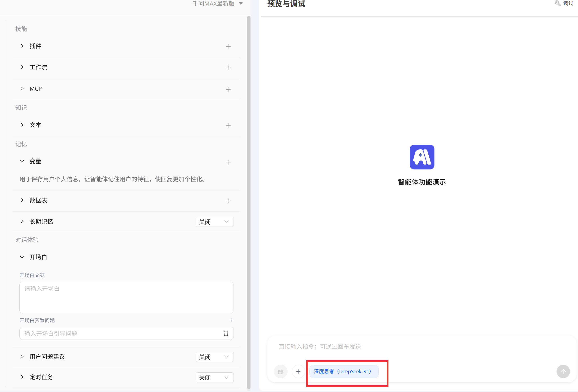Click the opening text 开场白文案 input area

126,298
